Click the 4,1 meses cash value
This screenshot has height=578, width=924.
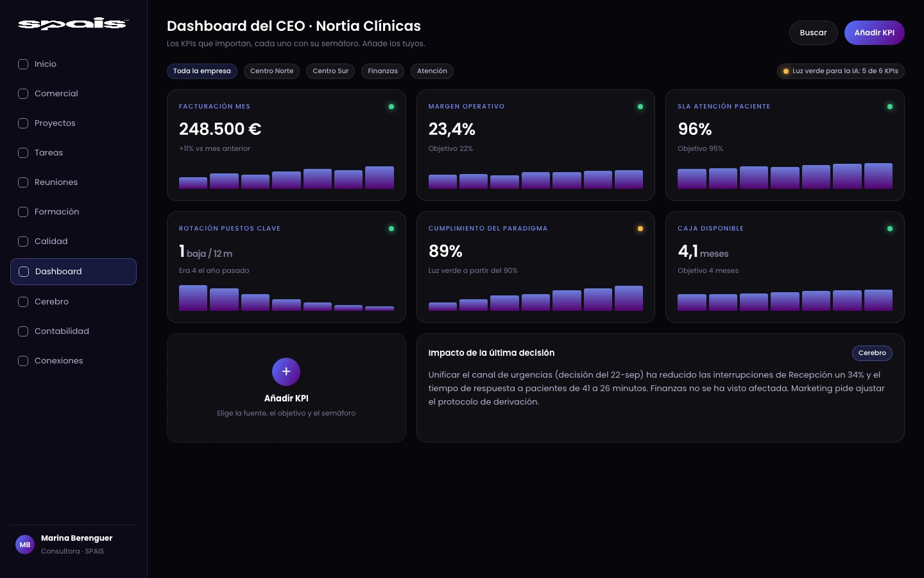click(x=703, y=252)
